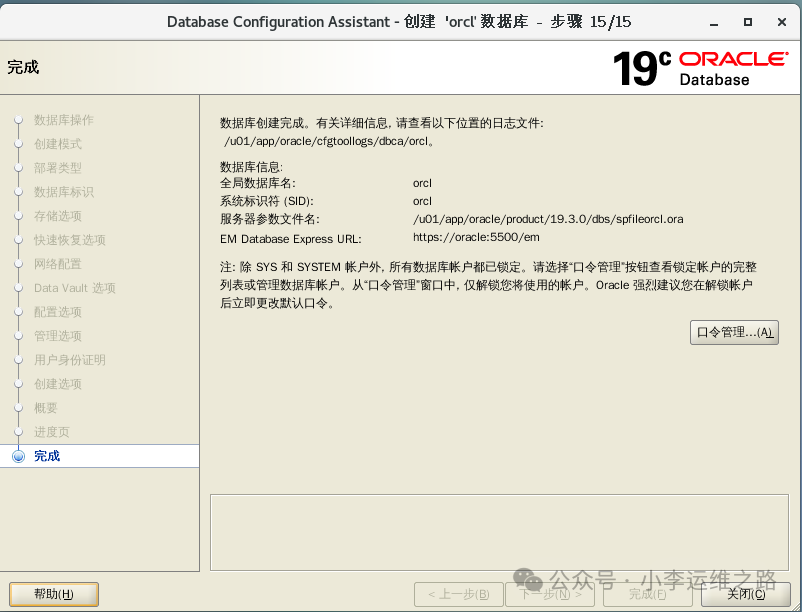This screenshot has width=802, height=612.
Task: Click the 全局数据库名 label
Action: [x=258, y=184]
